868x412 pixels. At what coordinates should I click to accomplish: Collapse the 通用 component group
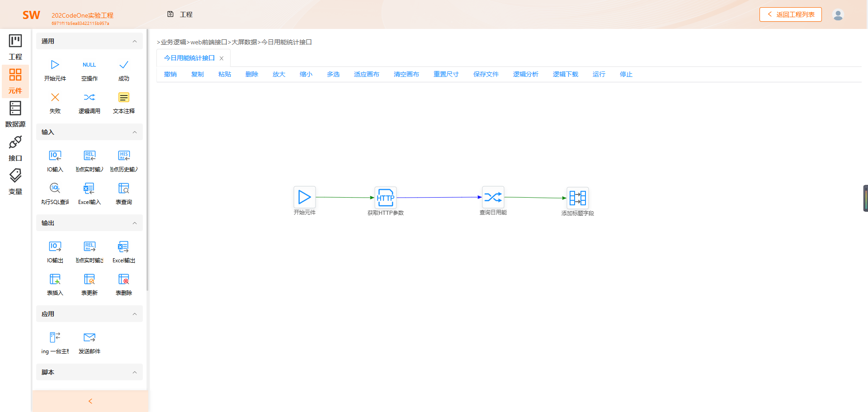[134, 41]
